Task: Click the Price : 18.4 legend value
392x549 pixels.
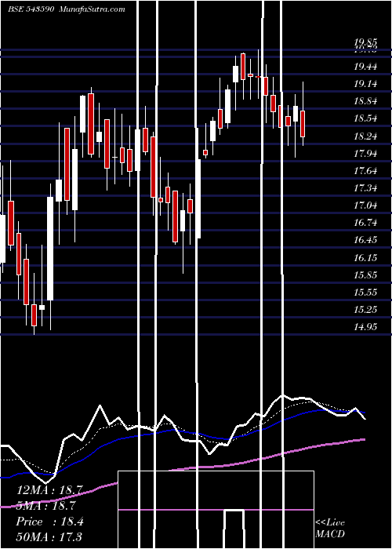Action: [x=50, y=522]
